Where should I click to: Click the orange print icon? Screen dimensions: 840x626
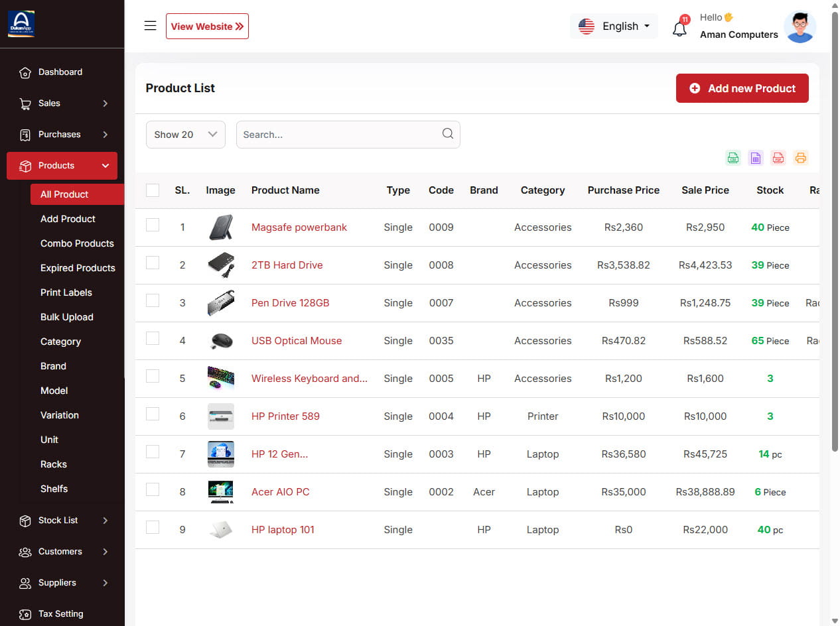(801, 158)
